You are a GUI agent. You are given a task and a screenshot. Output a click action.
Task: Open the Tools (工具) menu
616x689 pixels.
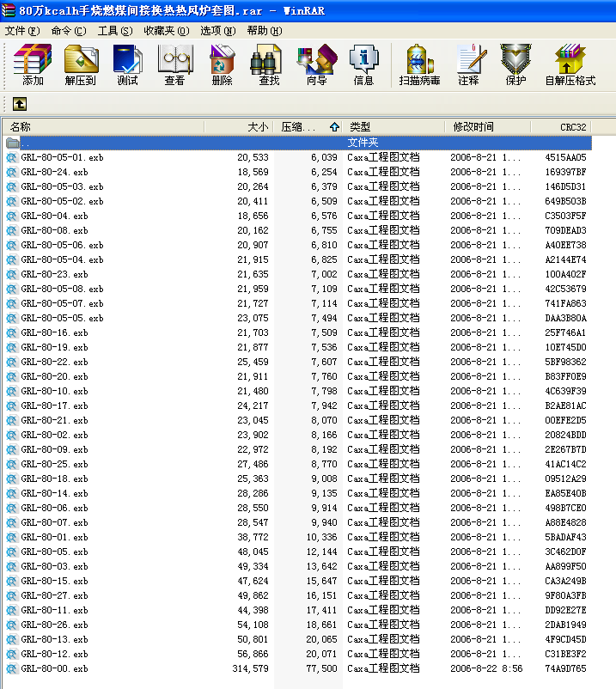click(x=114, y=31)
